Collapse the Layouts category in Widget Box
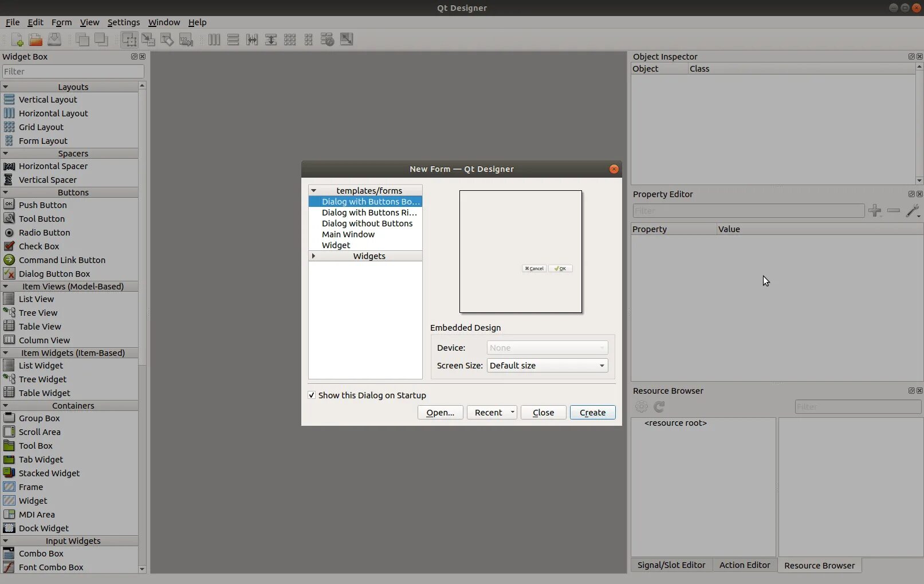 pos(6,87)
